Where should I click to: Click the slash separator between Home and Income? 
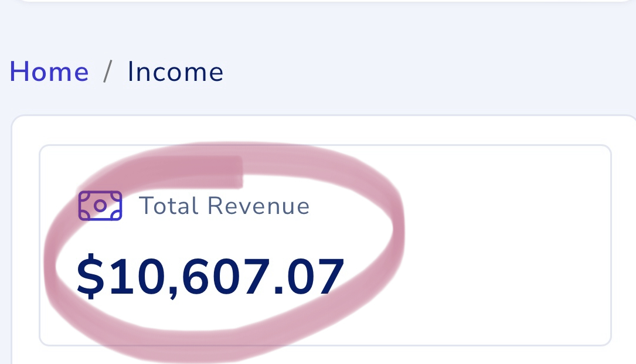[108, 72]
